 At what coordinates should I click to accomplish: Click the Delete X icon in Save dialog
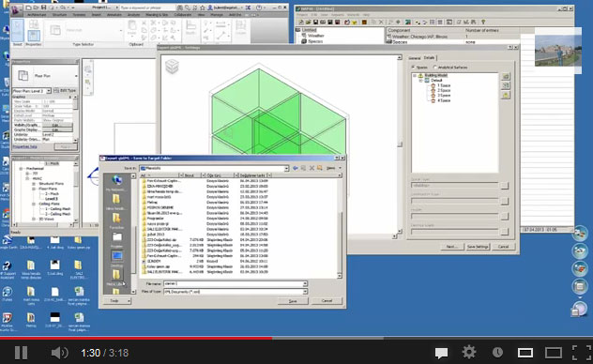(x=312, y=168)
